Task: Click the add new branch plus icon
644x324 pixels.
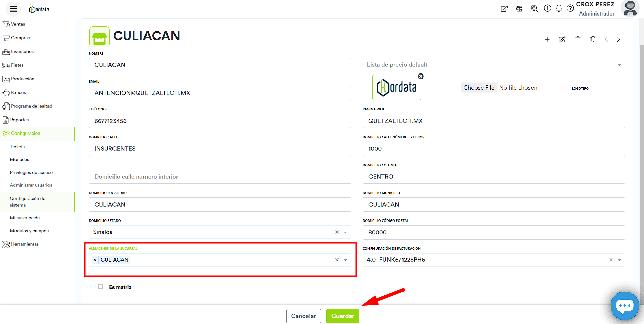Action: 547,39
